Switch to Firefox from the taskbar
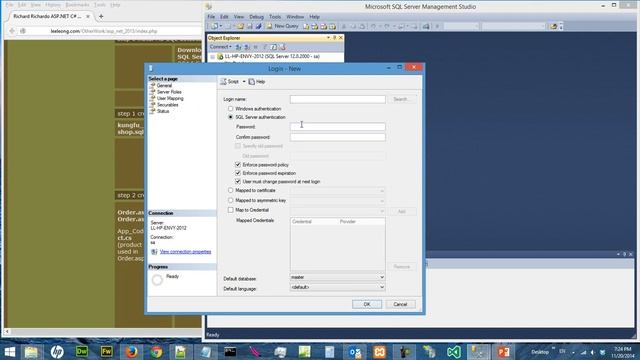Viewport: 640px width, 360px height. click(131, 352)
